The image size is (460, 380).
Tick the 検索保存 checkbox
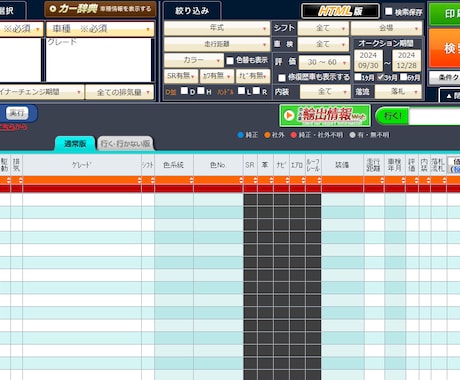click(389, 11)
